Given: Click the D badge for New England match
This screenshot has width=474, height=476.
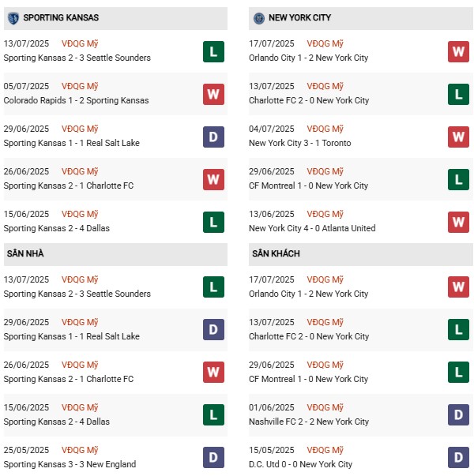Looking at the screenshot, I should (x=213, y=458).
